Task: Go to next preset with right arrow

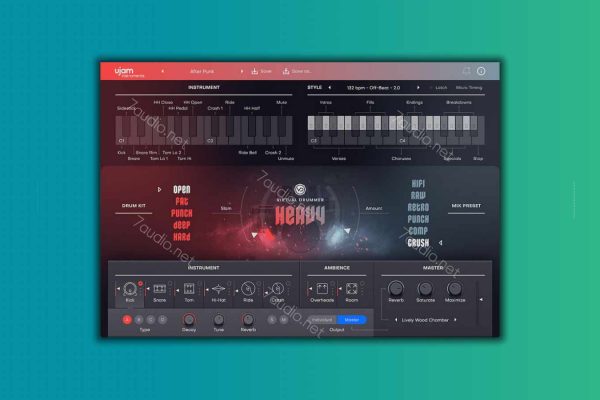Action: (x=242, y=71)
